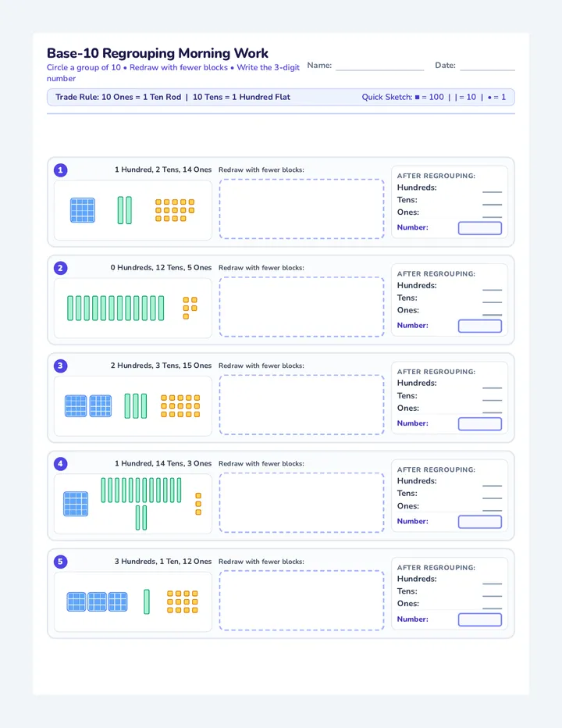
Task: Click 'After Regrouping' heading in problem 3
Action: (436, 372)
